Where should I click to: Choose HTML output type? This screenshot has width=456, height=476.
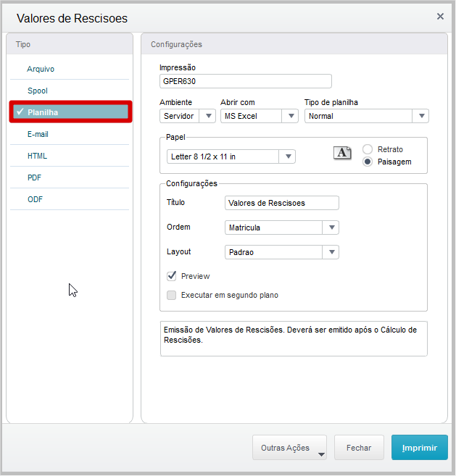tap(70, 156)
